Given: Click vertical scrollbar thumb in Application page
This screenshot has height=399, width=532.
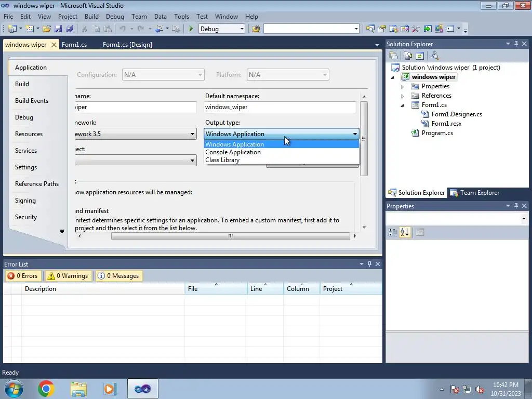Looking at the screenshot, I should [x=364, y=138].
